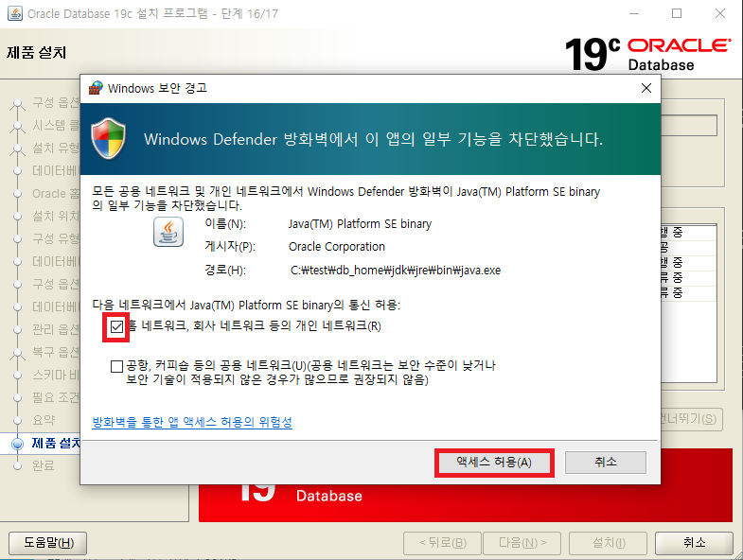The width and height of the screenshot is (743, 560).
Task: Select the 설치 유형 step in the sidebar
Action: [x=56, y=148]
